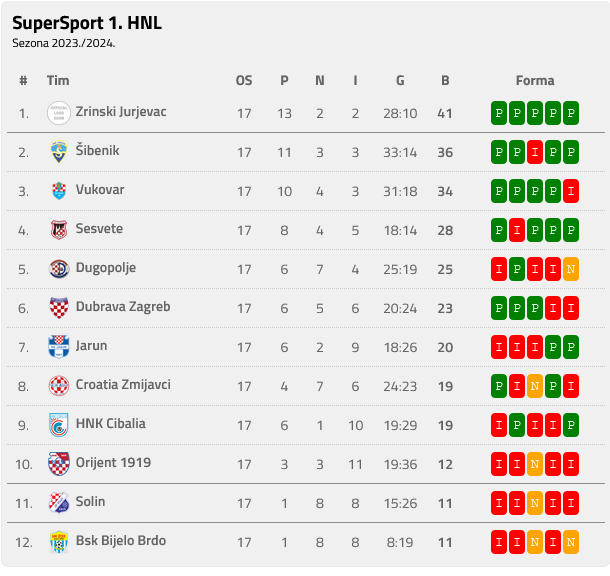Click the OS column header
The width and height of the screenshot is (610, 576).
tap(244, 81)
